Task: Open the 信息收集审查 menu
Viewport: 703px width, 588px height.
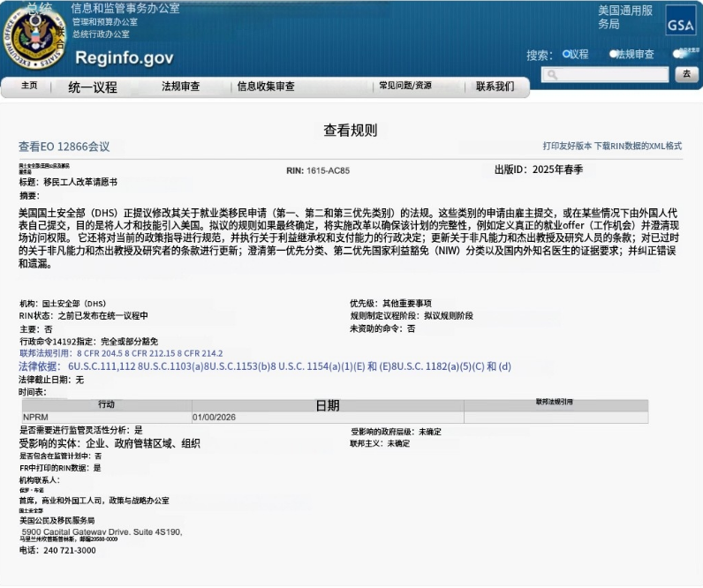Action: click(266, 87)
